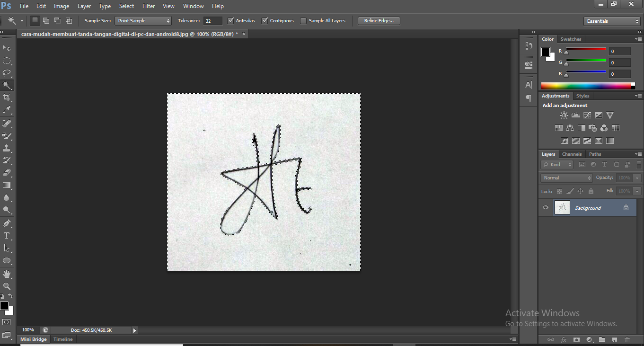
Task: Enable Sample All Layers checkbox
Action: click(303, 21)
